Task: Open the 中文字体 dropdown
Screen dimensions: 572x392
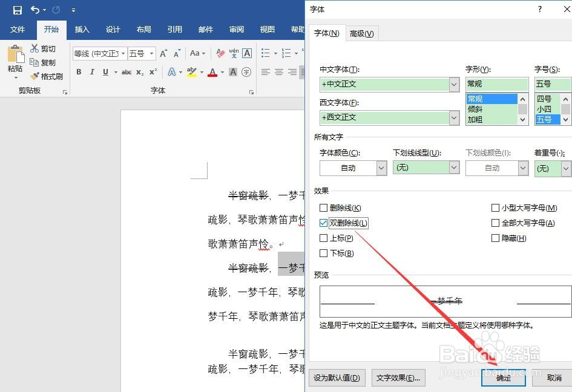Action: [x=454, y=84]
